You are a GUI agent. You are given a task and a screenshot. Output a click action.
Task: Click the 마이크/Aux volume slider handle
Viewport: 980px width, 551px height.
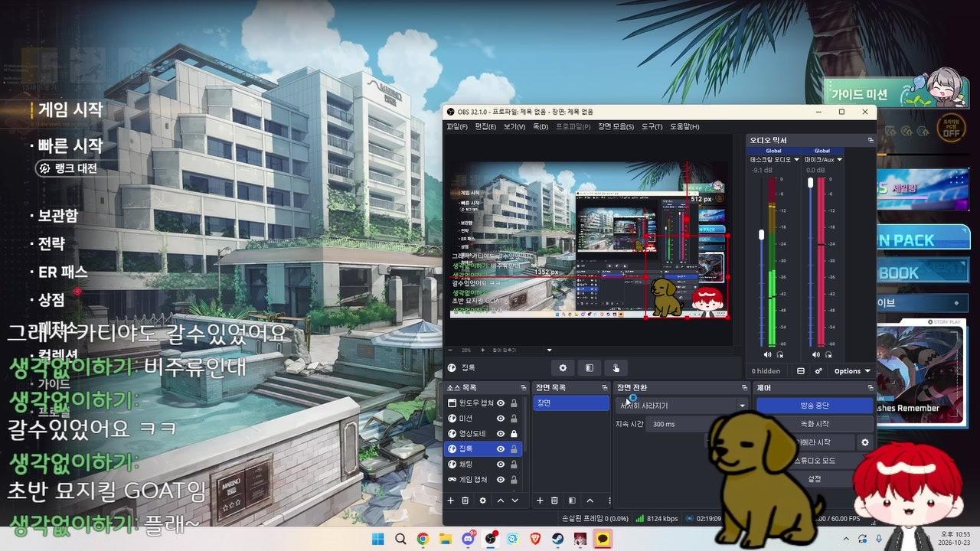(811, 183)
